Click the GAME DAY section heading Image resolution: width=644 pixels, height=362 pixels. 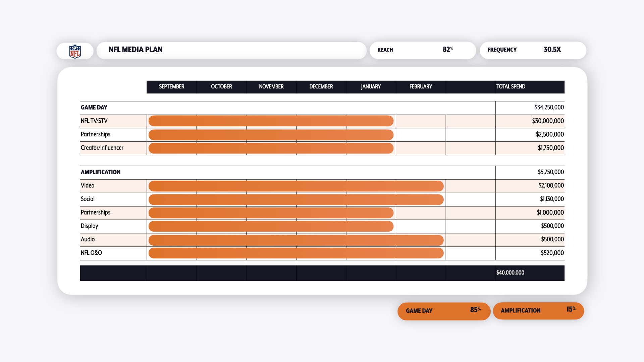(94, 108)
